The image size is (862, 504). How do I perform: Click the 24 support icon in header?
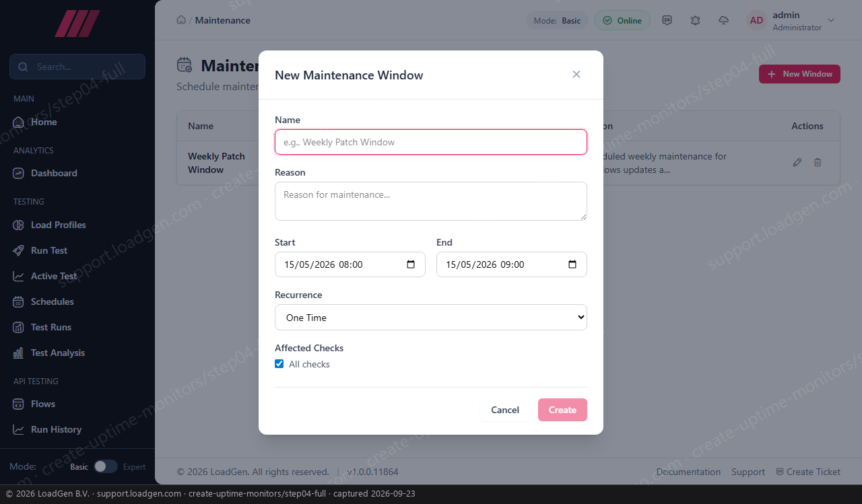[667, 20]
